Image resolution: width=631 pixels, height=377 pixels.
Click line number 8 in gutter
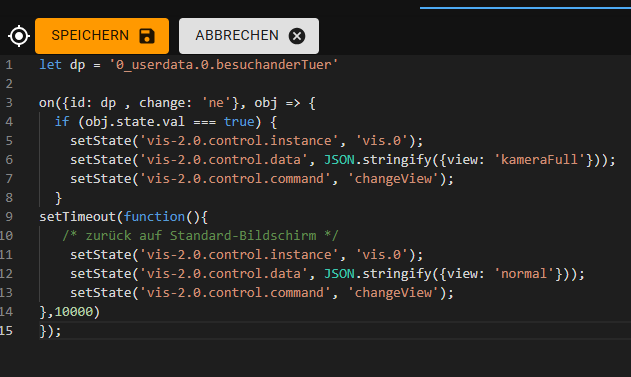[9, 198]
